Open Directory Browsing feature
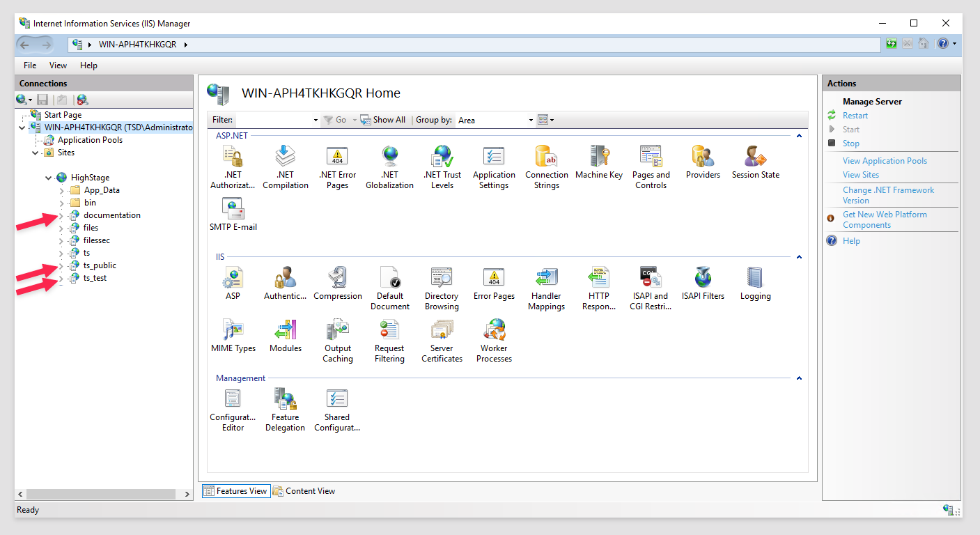The image size is (980, 535). [442, 288]
